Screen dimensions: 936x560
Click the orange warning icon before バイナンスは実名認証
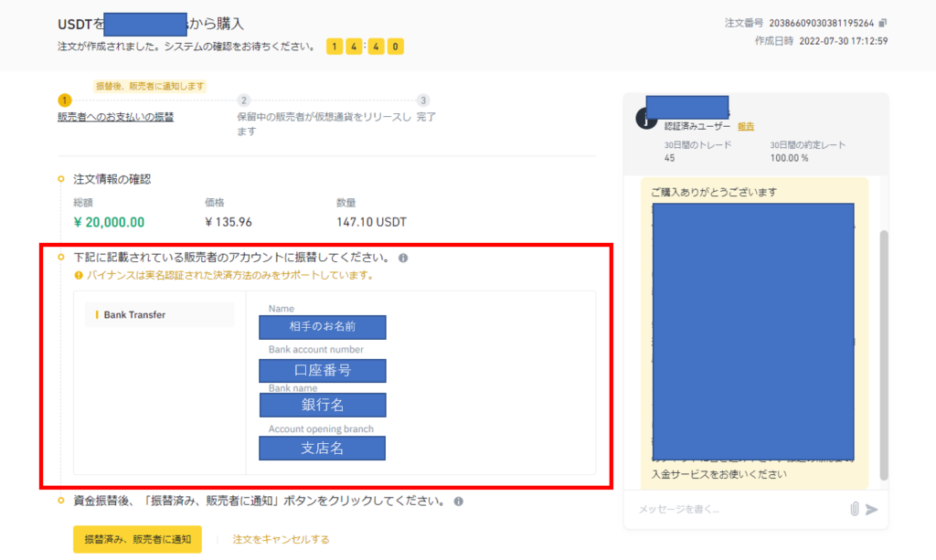[x=78, y=275]
